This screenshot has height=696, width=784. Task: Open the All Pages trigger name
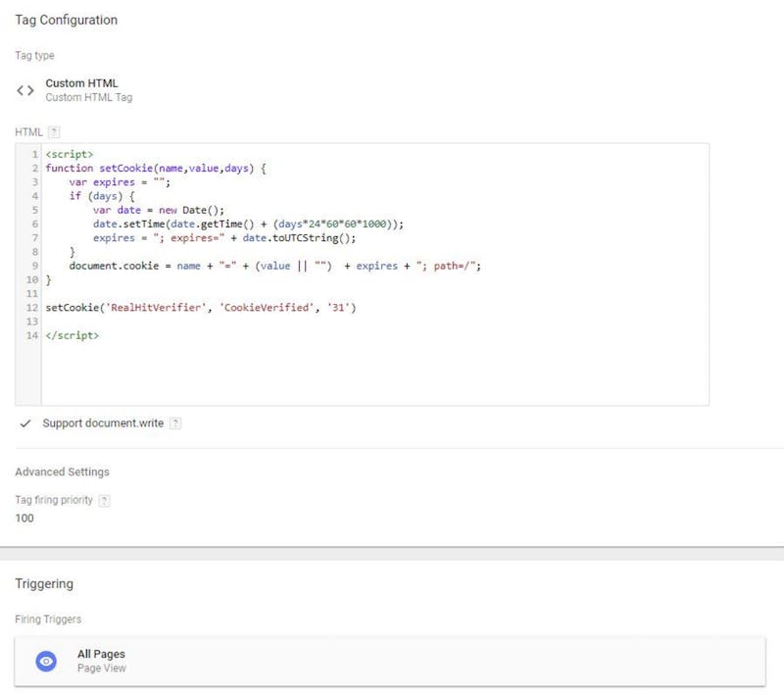(101, 654)
